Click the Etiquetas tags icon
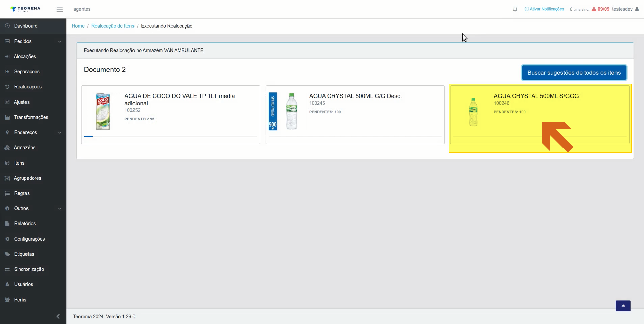Screen dimensions: 644x324 pos(7,254)
